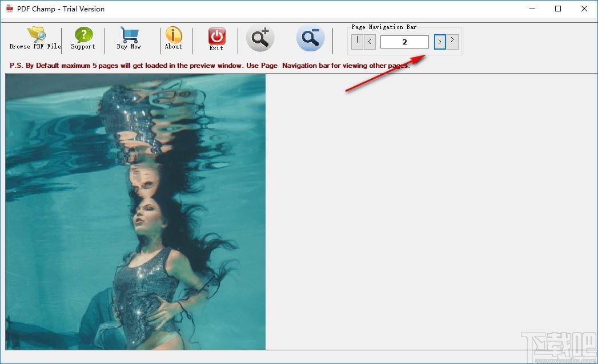Click the PDF Champ - Trial Version title

pyautogui.click(x=61, y=9)
